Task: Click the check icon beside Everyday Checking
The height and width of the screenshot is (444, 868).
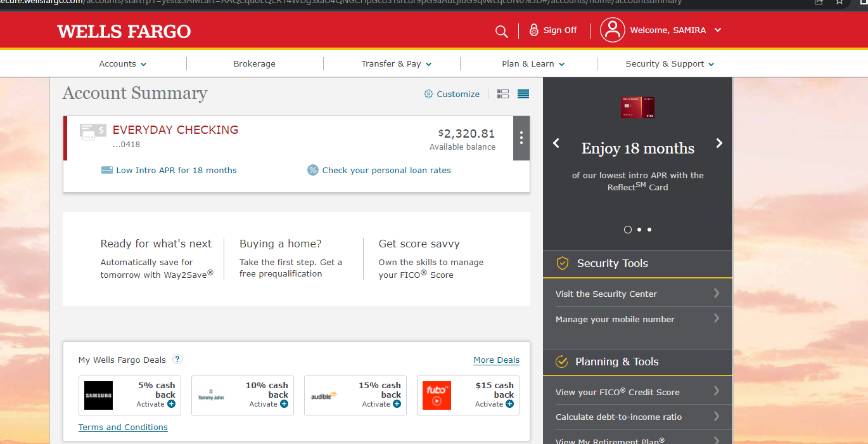Action: pyautogui.click(x=93, y=132)
